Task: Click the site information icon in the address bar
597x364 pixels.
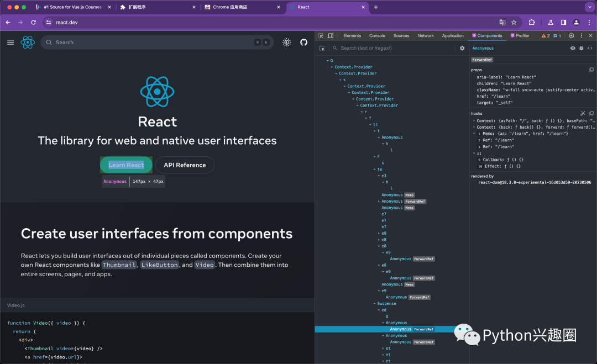Action: (x=49, y=23)
